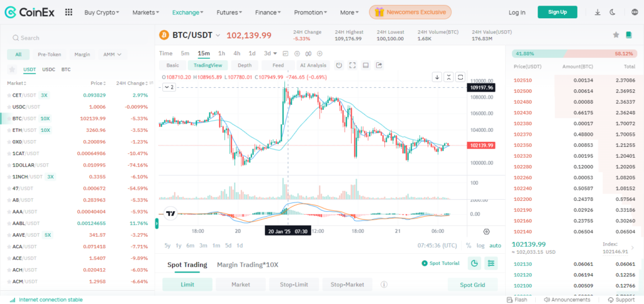This screenshot has width=644, height=304.
Task: Open the AI Analysis tab
Action: tap(313, 65)
